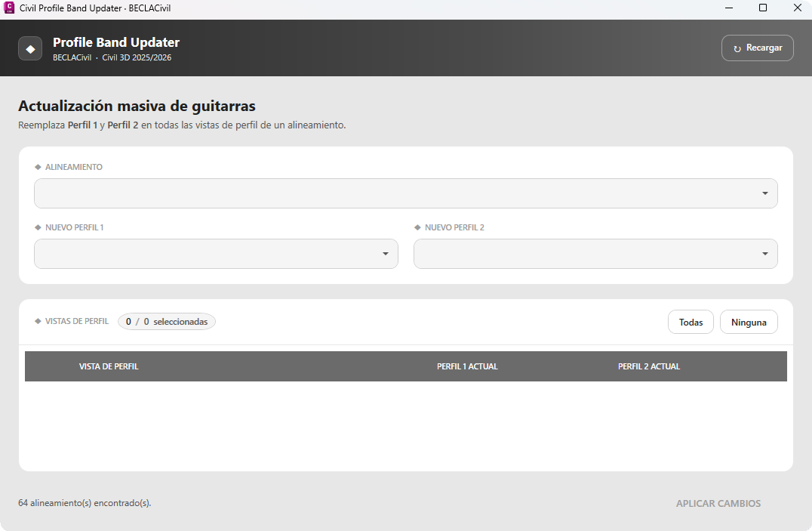Click the Civil 3D app icon in title bar
812x531 pixels.
click(x=9, y=8)
